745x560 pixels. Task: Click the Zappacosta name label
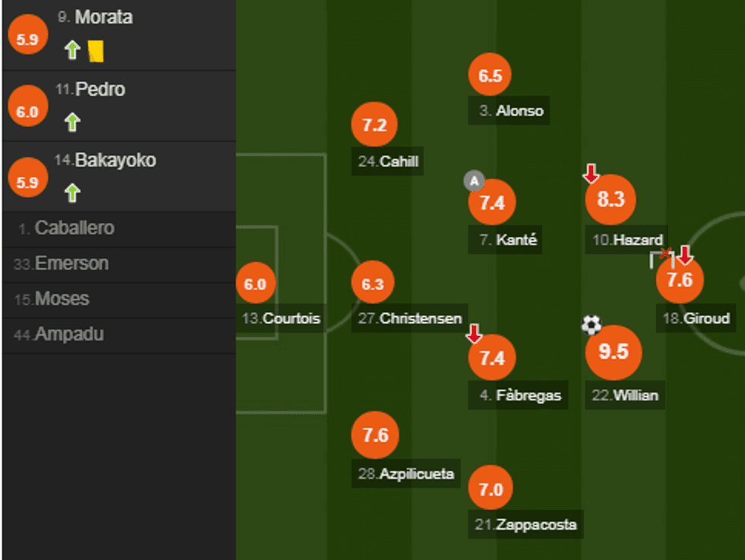[525, 524]
